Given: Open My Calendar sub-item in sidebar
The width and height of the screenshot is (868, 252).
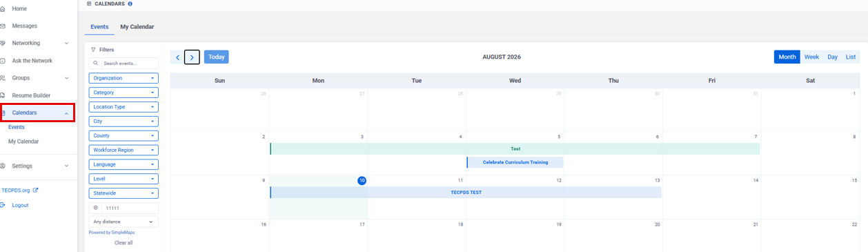Looking at the screenshot, I should coord(23,142).
